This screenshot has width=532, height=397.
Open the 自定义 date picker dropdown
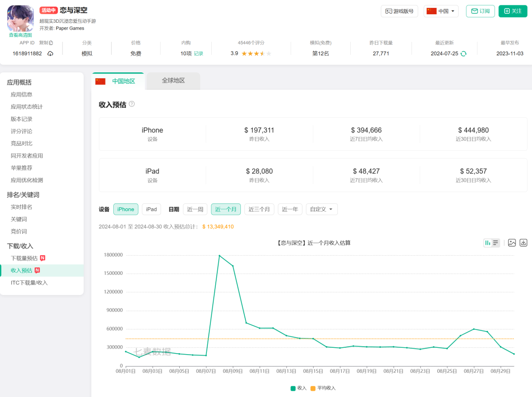click(321, 209)
